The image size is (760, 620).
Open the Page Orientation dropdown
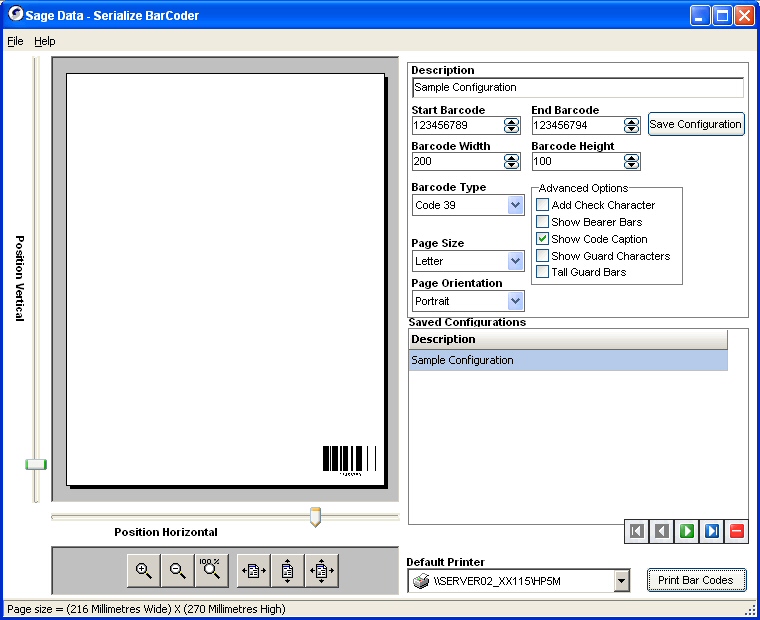(x=515, y=301)
